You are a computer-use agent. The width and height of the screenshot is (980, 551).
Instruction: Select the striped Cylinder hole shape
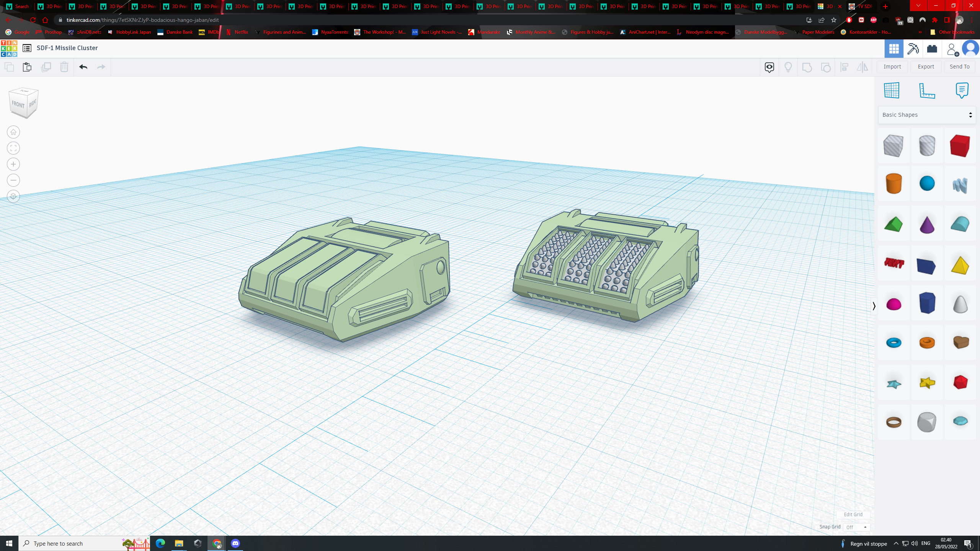[927, 146]
